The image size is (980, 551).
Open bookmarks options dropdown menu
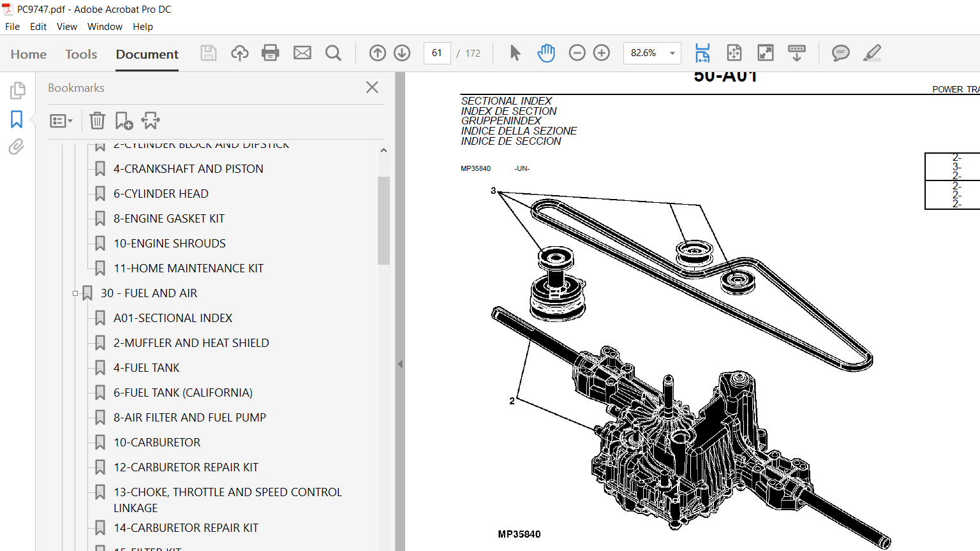coord(61,121)
